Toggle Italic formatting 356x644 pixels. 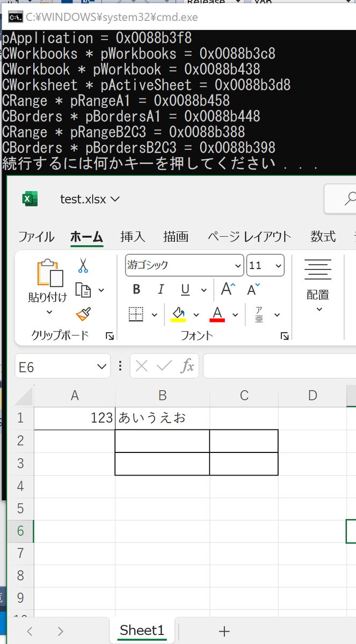click(161, 290)
